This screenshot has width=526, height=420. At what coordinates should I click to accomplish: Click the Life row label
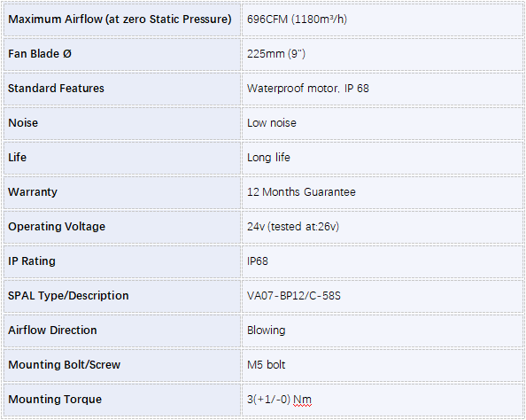(17, 158)
